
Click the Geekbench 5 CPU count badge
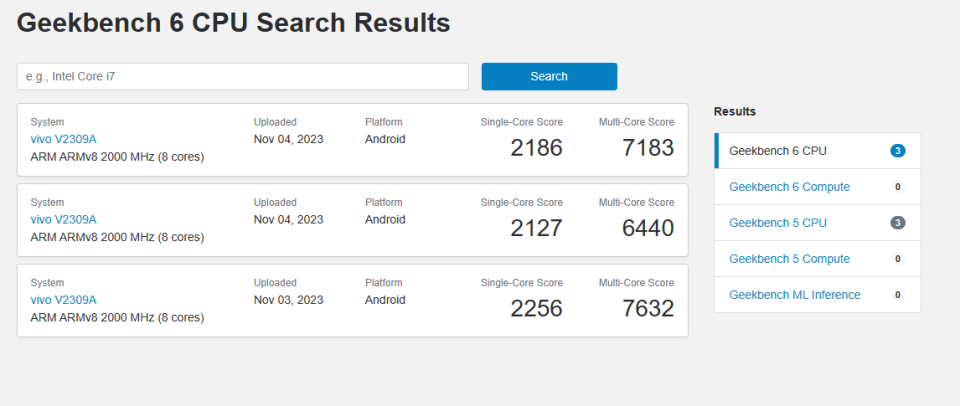coord(898,223)
